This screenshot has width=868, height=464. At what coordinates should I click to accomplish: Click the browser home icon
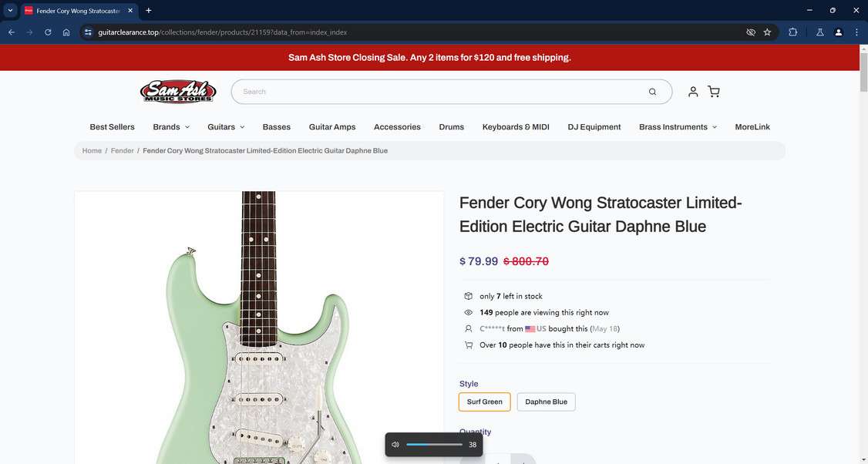66,32
